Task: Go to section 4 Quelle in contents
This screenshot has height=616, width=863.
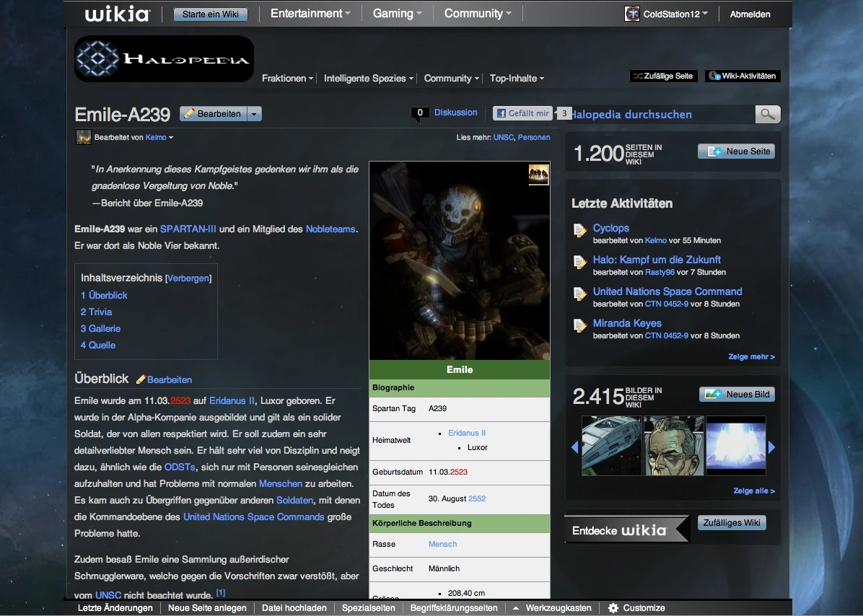Action: tap(98, 345)
